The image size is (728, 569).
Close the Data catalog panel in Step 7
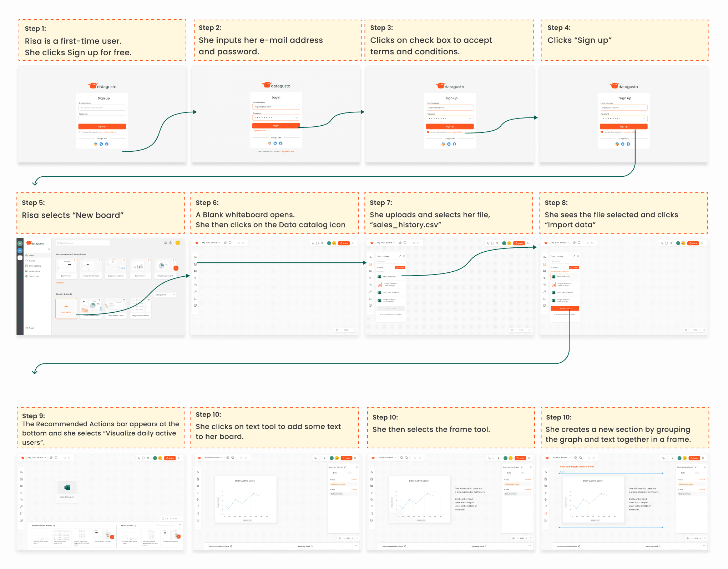(404, 256)
